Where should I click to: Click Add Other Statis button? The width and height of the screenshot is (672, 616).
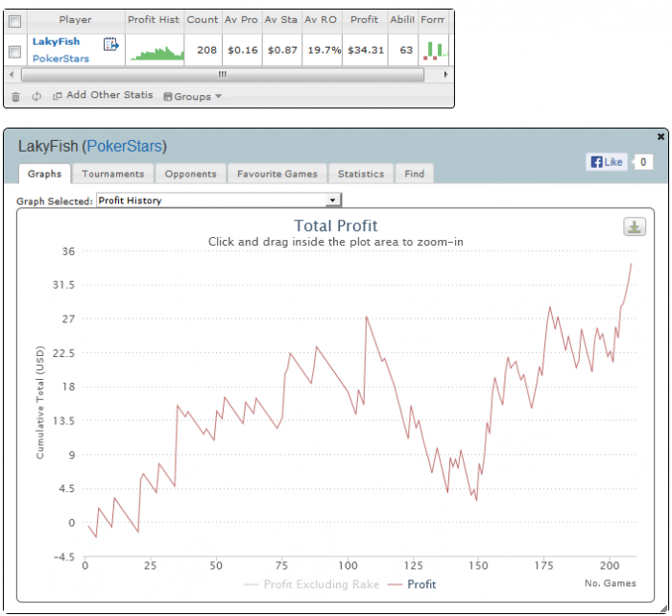103,95
